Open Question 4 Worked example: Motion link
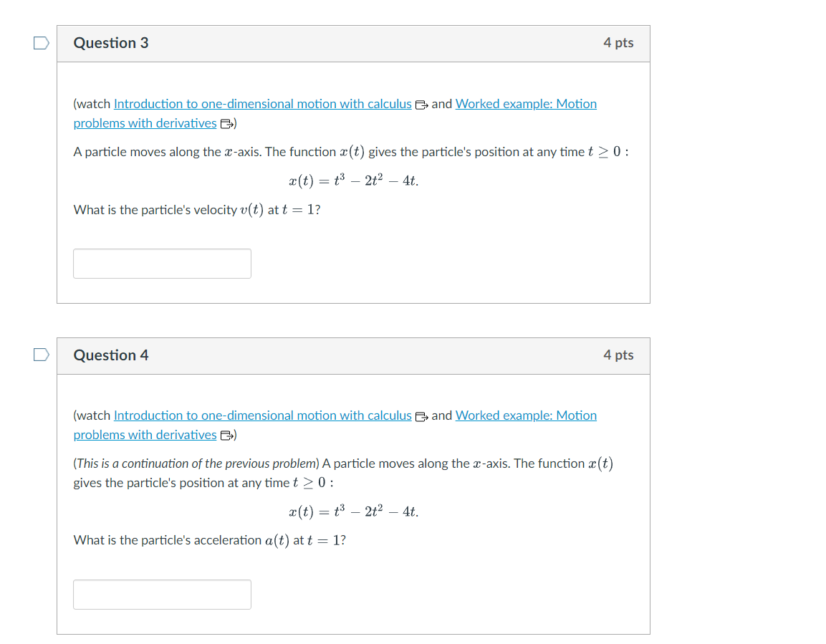Image resolution: width=826 pixels, height=644 pixels. tap(526, 415)
